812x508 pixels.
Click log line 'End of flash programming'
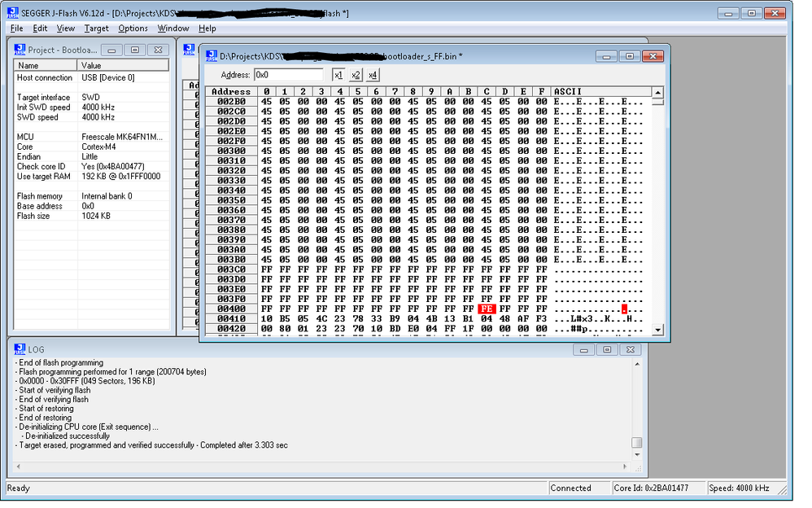click(x=61, y=363)
